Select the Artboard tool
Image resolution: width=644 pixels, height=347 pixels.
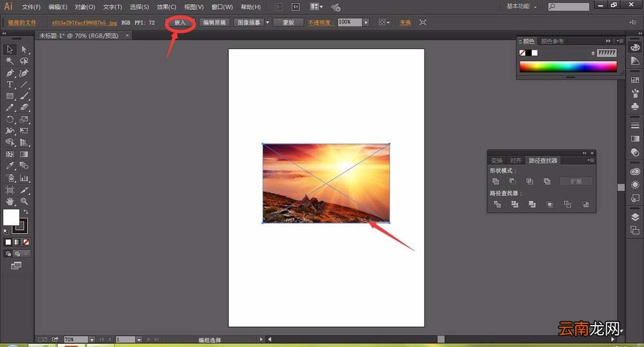point(10,190)
